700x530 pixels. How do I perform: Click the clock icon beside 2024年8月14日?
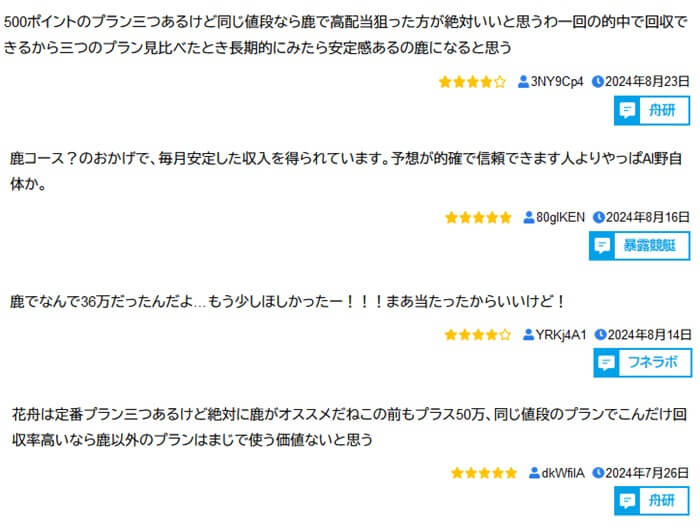[x=599, y=334]
